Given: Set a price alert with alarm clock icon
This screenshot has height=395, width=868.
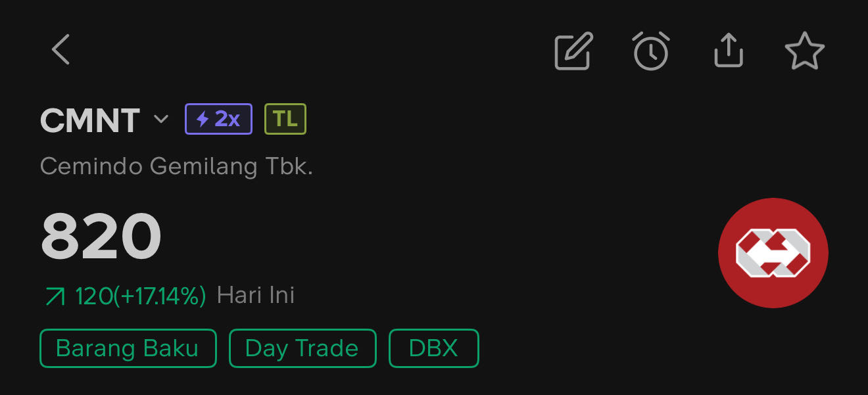Looking at the screenshot, I should pyautogui.click(x=651, y=51).
